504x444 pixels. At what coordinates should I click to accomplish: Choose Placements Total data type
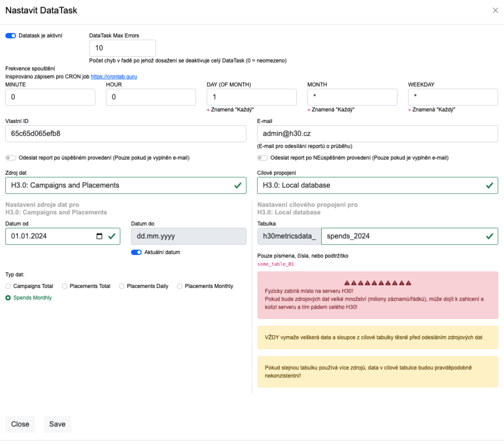pyautogui.click(x=64, y=286)
